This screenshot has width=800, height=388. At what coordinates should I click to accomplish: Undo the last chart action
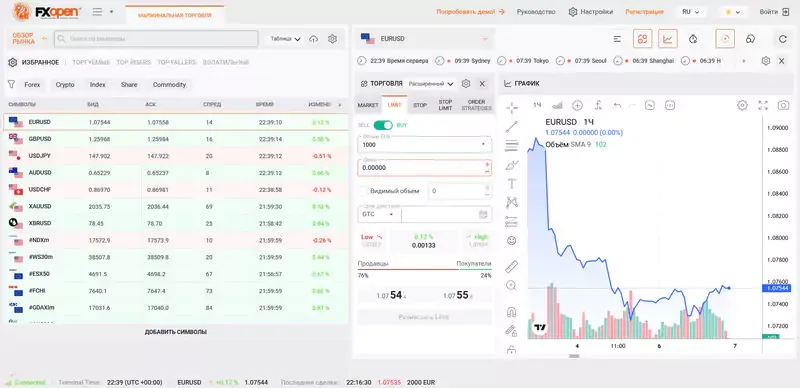pos(617,105)
